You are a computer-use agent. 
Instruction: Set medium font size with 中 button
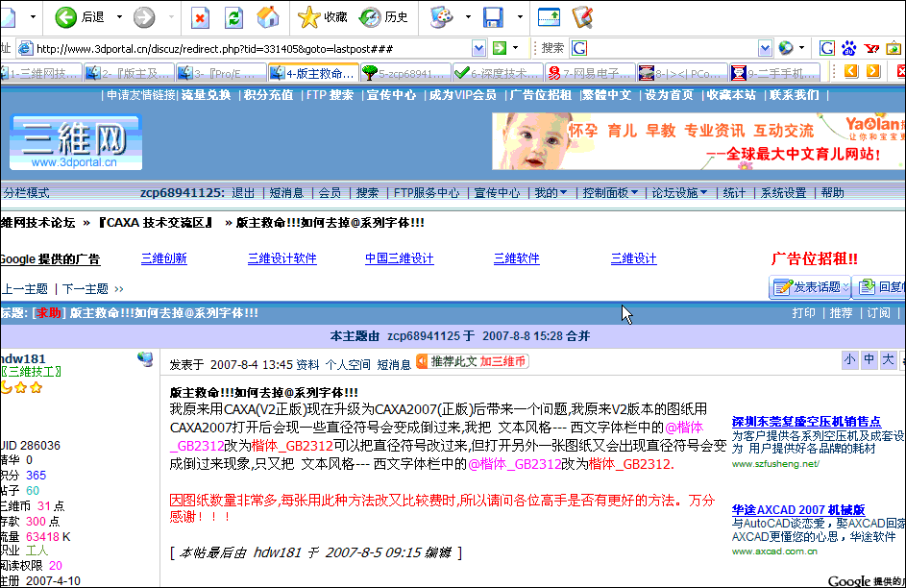click(x=869, y=360)
